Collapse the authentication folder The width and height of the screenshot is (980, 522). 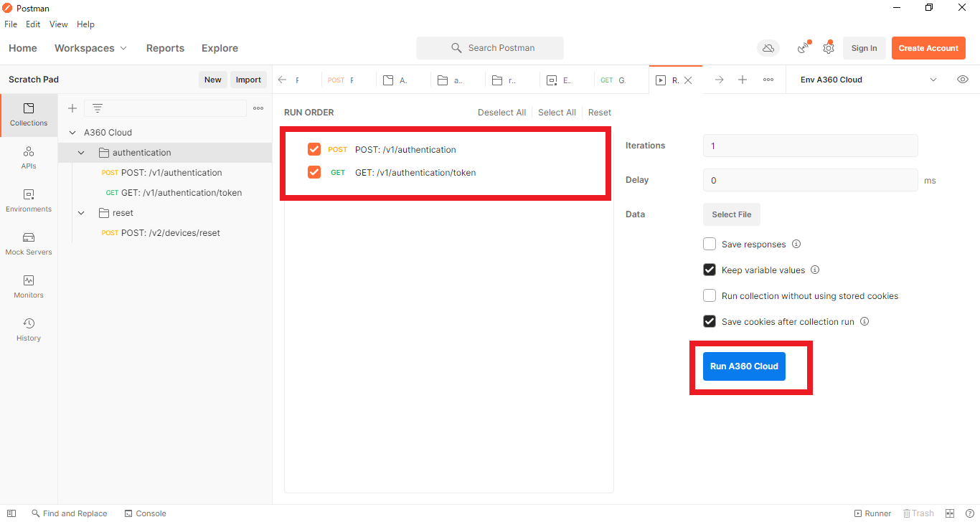pyautogui.click(x=81, y=153)
